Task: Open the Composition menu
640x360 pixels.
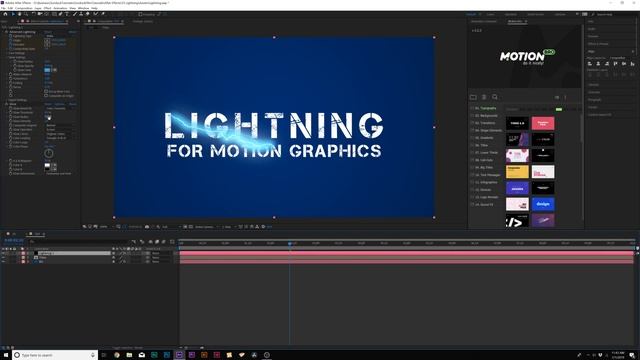Action: point(24,8)
